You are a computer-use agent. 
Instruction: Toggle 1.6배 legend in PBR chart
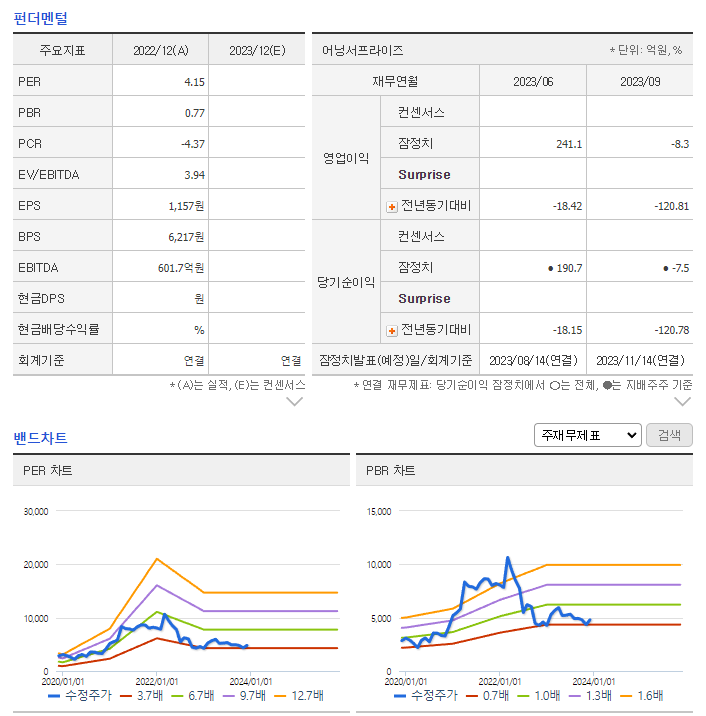[642, 695]
